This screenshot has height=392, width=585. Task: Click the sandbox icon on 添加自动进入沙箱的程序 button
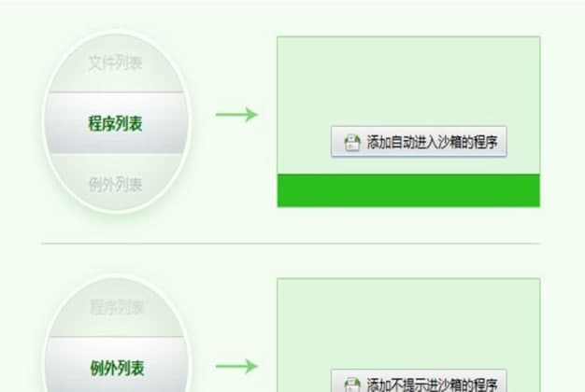point(351,143)
